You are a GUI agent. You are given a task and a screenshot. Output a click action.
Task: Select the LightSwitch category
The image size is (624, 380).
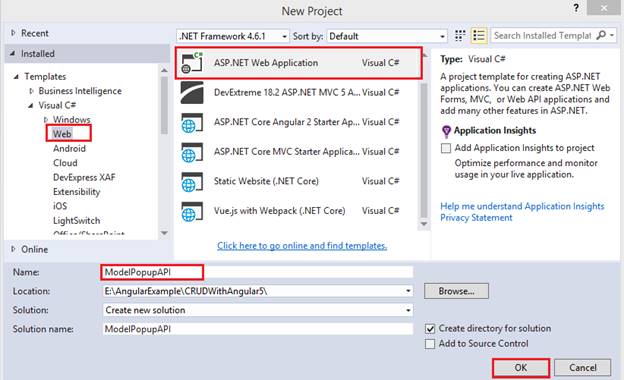click(76, 220)
